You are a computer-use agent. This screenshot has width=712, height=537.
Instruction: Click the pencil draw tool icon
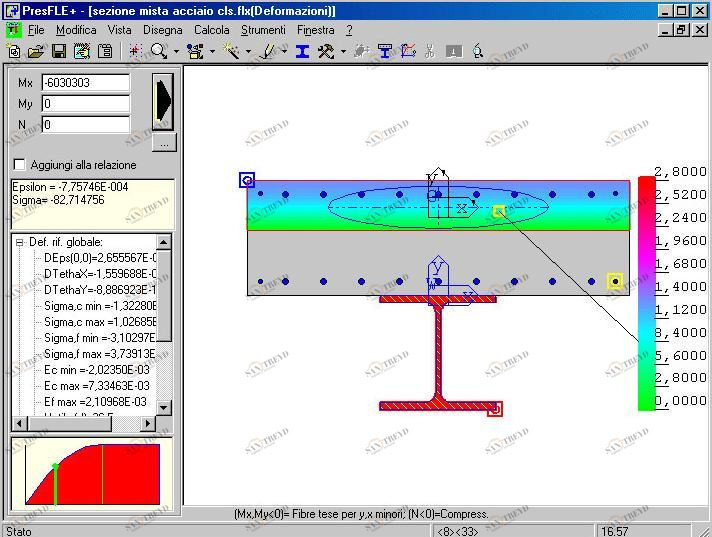click(x=267, y=51)
